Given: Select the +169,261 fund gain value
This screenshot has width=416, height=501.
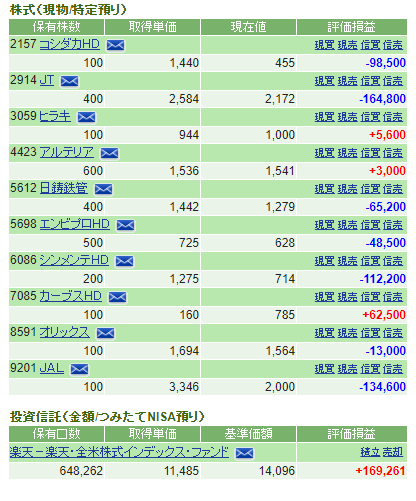Looking at the screenshot, I should coord(381,471).
